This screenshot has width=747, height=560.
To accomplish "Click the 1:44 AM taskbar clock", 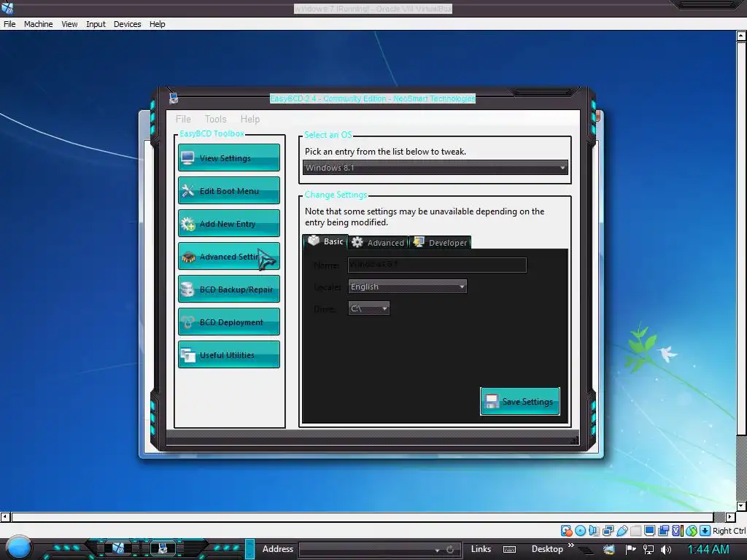I will (708, 550).
